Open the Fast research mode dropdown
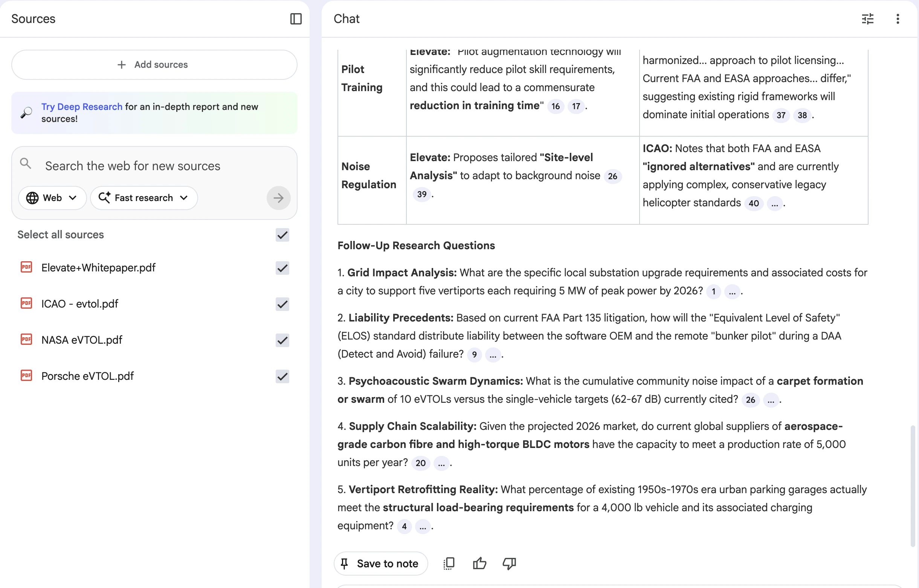The width and height of the screenshot is (919, 588). coord(143,198)
